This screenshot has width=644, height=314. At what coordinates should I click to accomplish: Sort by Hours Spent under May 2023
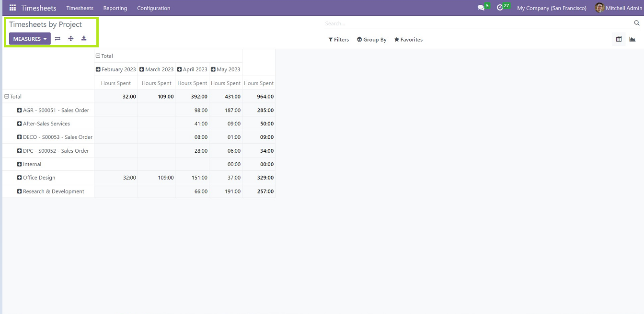(x=226, y=83)
